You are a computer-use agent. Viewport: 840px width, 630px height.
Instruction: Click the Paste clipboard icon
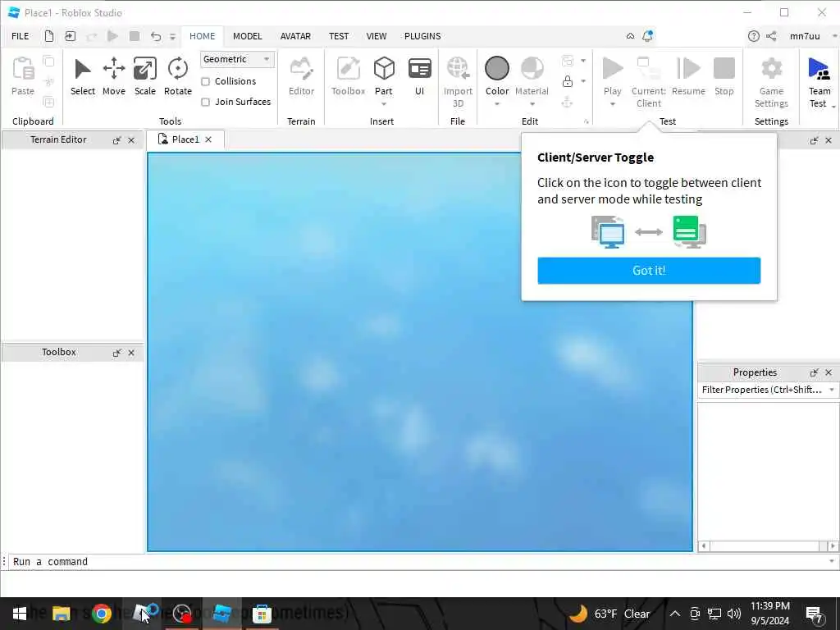click(x=23, y=69)
